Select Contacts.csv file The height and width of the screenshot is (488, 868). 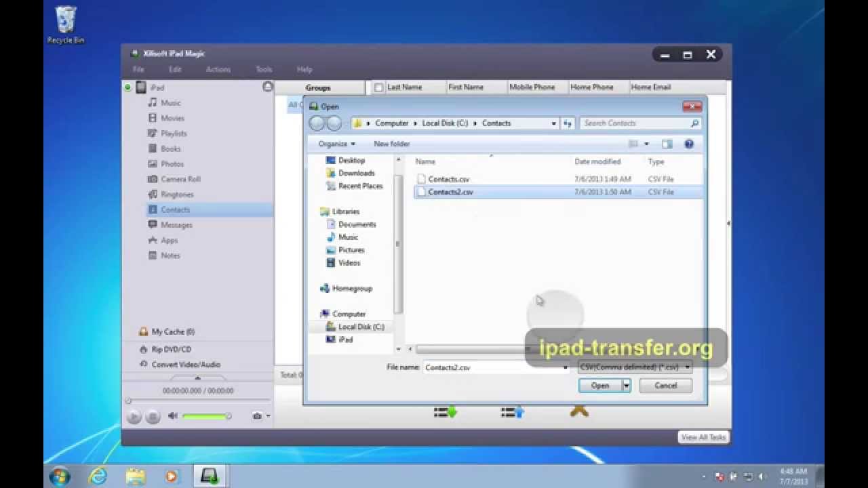pyautogui.click(x=448, y=179)
